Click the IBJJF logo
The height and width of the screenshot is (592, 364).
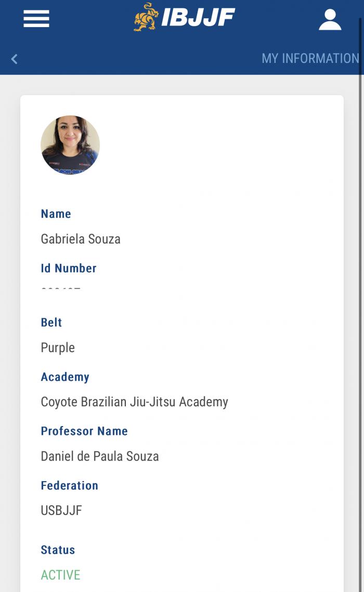tap(184, 18)
